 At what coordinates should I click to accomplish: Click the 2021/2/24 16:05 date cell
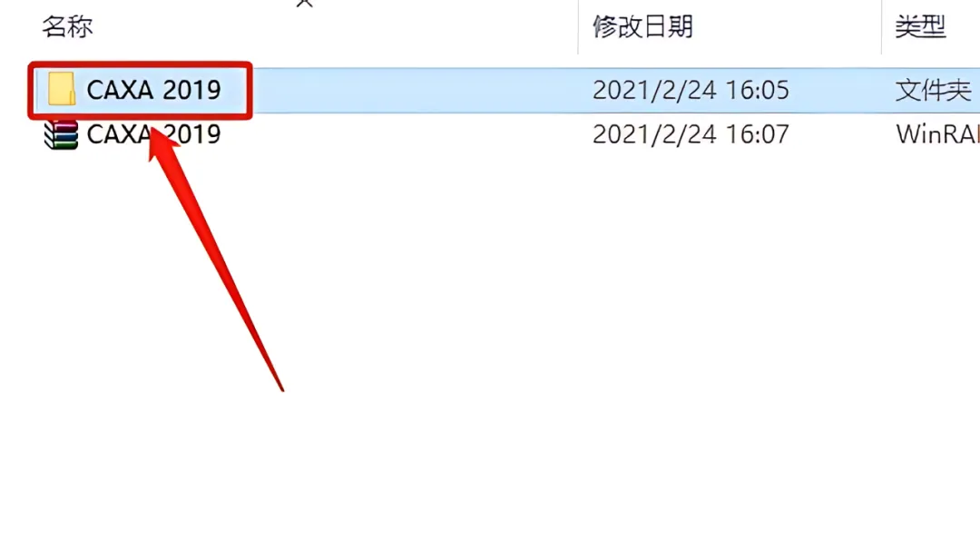pyautogui.click(x=691, y=90)
